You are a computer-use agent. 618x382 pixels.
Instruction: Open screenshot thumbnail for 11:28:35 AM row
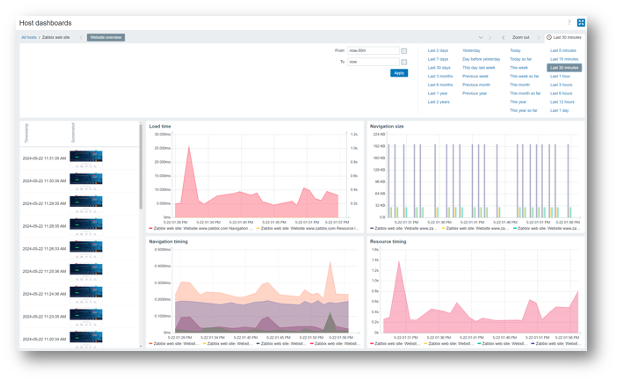[x=86, y=226]
